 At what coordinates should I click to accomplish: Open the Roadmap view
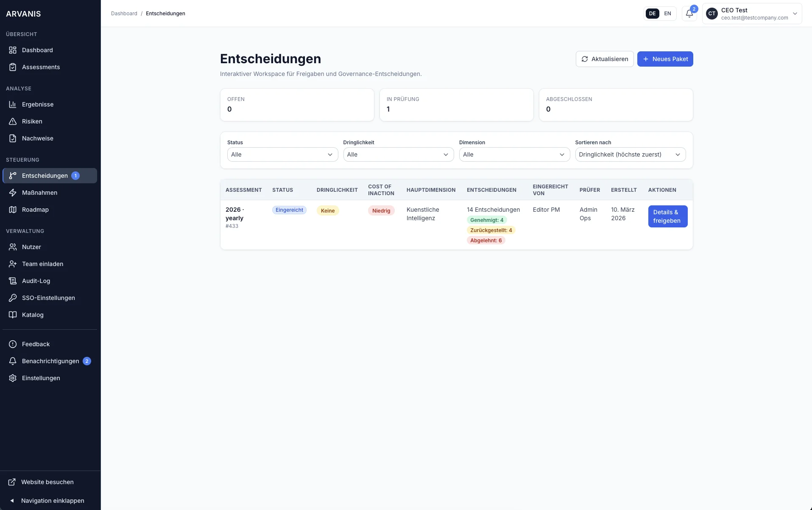point(36,209)
